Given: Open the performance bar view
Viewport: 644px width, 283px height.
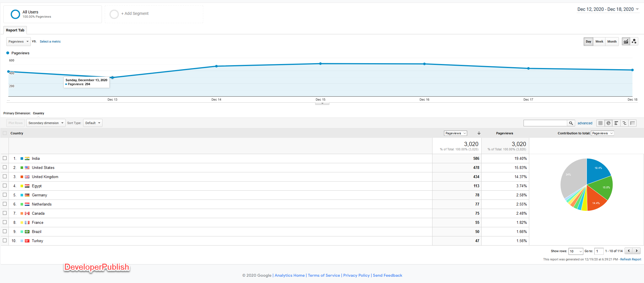Looking at the screenshot, I should [616, 123].
